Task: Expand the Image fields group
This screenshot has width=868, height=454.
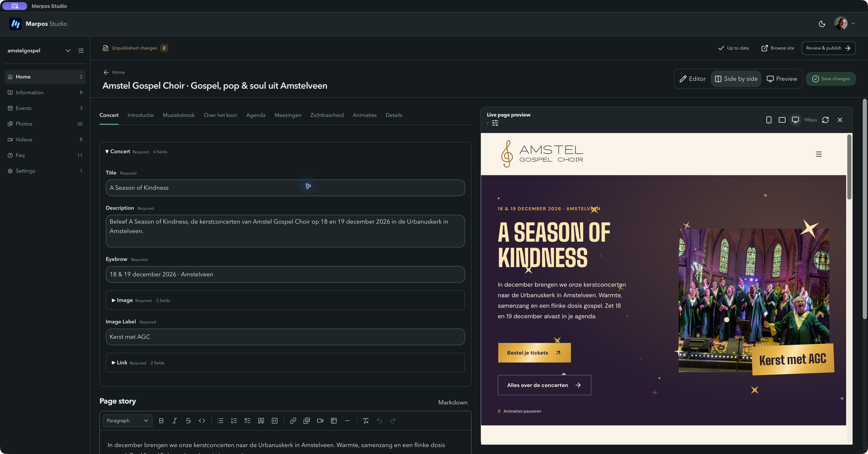Action: tap(285, 300)
